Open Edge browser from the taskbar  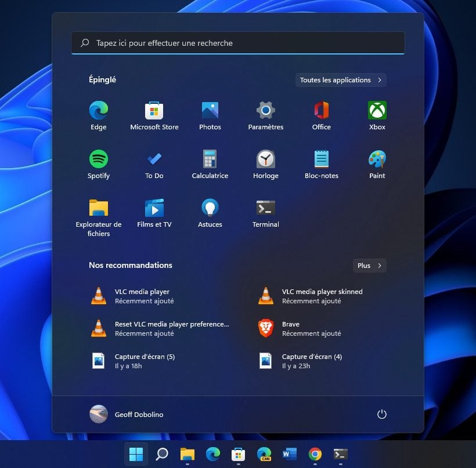[x=213, y=454]
